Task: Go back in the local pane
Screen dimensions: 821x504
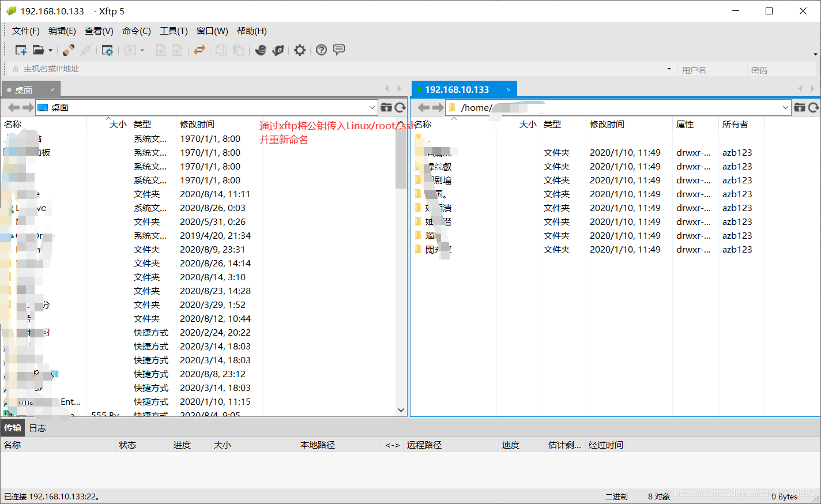Action: click(x=14, y=107)
